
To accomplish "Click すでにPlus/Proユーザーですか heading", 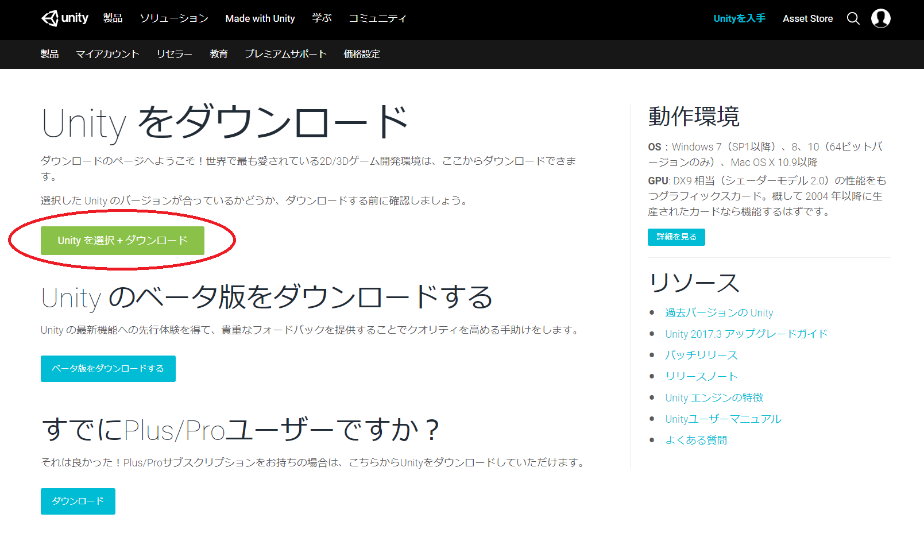I will tap(241, 430).
